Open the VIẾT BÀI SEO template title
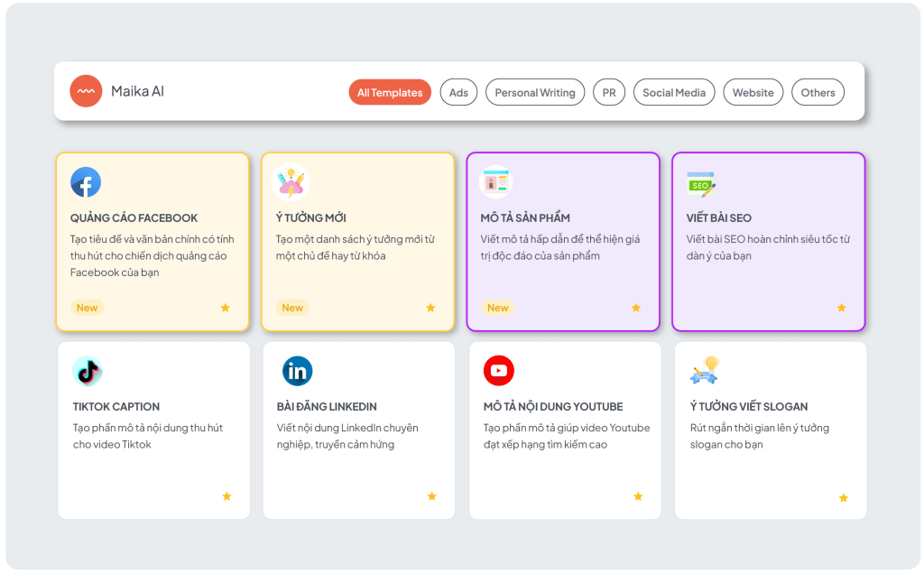 click(719, 218)
